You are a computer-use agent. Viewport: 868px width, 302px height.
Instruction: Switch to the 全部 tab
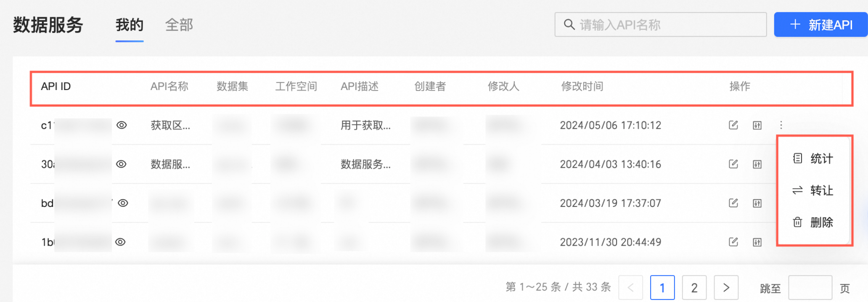[179, 25]
